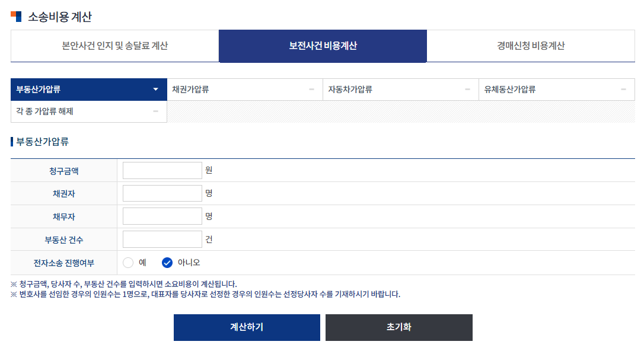Select the 보전사건 비용계산 tab

[323, 46]
